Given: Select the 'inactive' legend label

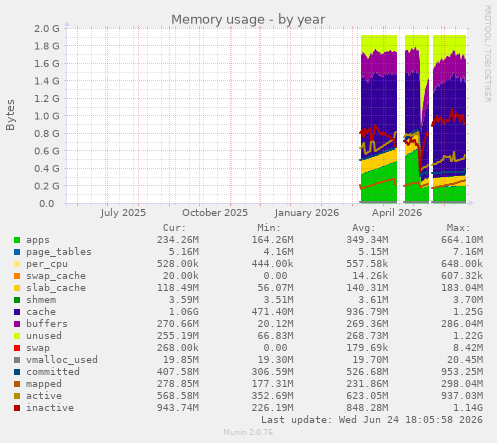Looking at the screenshot, I should [x=50, y=408].
